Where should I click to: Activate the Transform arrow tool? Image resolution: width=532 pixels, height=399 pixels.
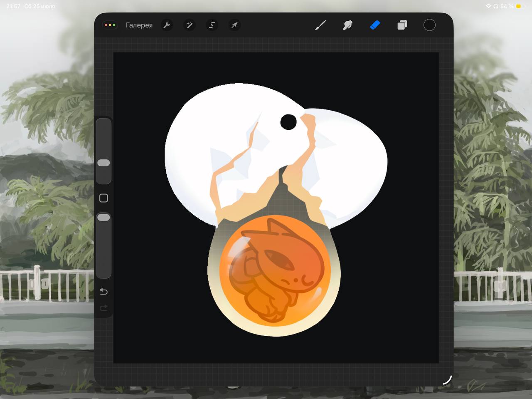click(x=234, y=25)
